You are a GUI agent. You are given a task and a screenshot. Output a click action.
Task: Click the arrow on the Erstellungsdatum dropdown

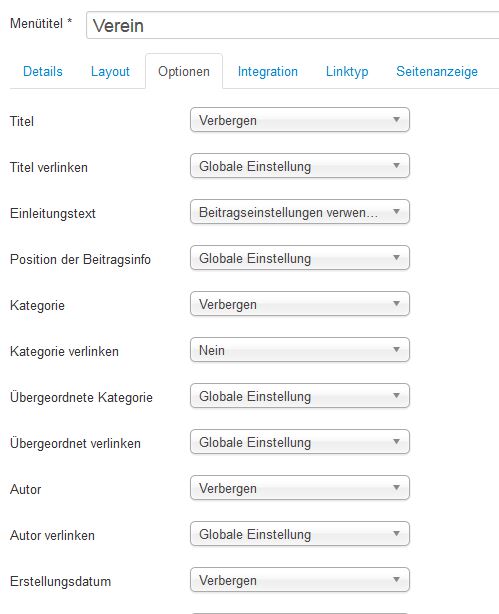point(396,580)
